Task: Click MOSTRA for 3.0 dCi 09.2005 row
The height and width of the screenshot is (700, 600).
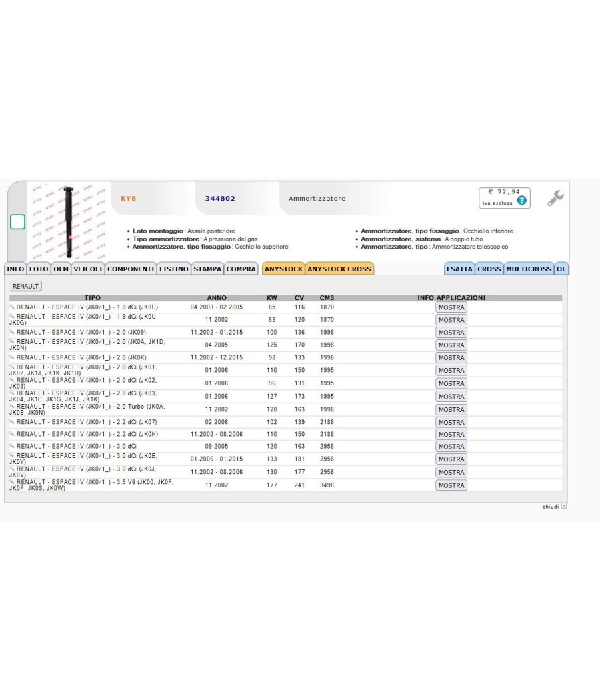Action: coord(451,447)
